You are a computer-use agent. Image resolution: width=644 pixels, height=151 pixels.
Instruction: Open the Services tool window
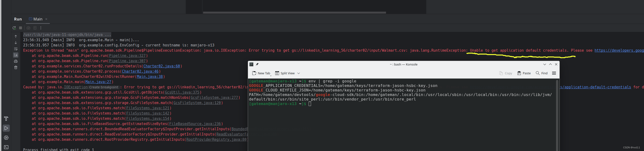[6, 138]
